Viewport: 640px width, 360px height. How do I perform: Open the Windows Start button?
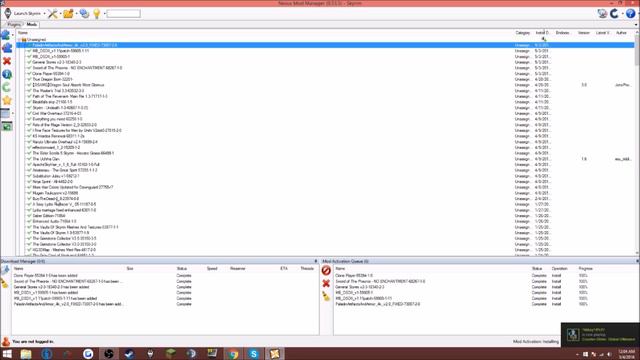coord(7,354)
